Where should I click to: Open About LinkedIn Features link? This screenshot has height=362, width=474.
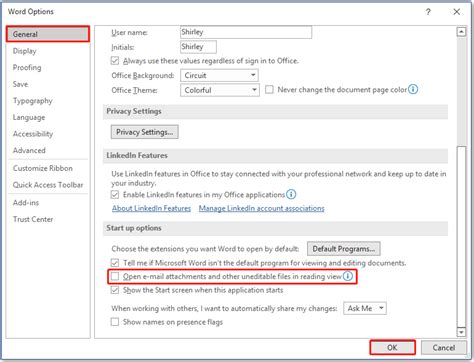click(x=151, y=208)
